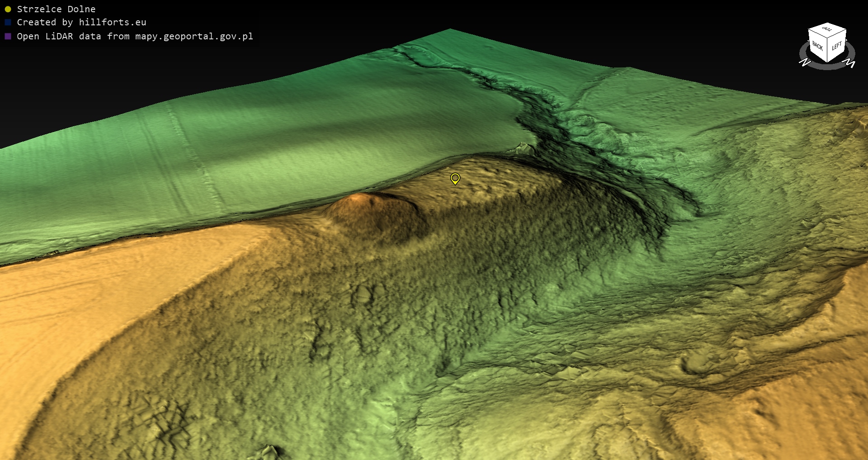Open the Created by hillforts.eu text
The image size is (868, 460).
[81, 23]
